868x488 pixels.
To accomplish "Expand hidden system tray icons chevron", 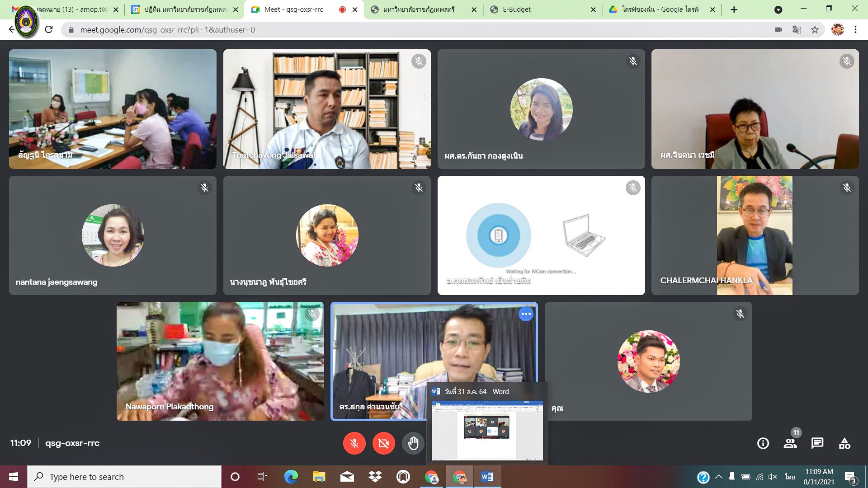I will coord(718,477).
